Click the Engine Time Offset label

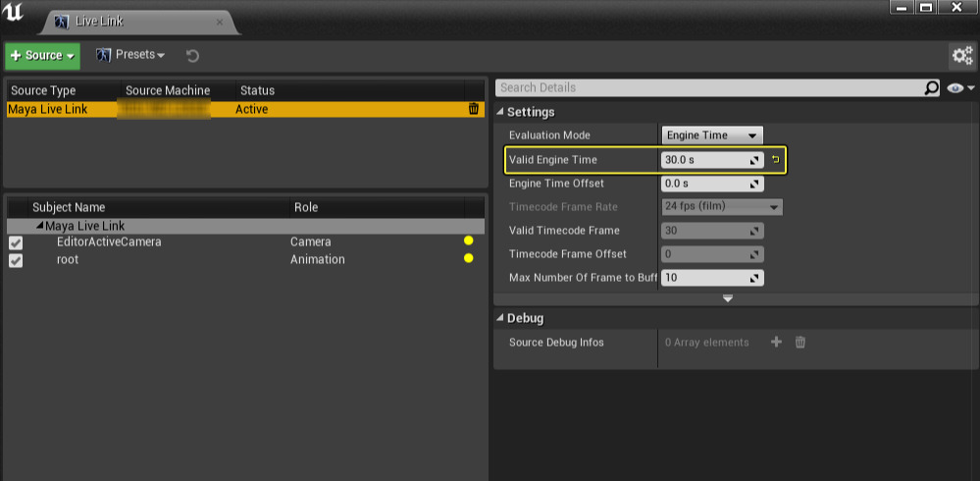tap(556, 184)
